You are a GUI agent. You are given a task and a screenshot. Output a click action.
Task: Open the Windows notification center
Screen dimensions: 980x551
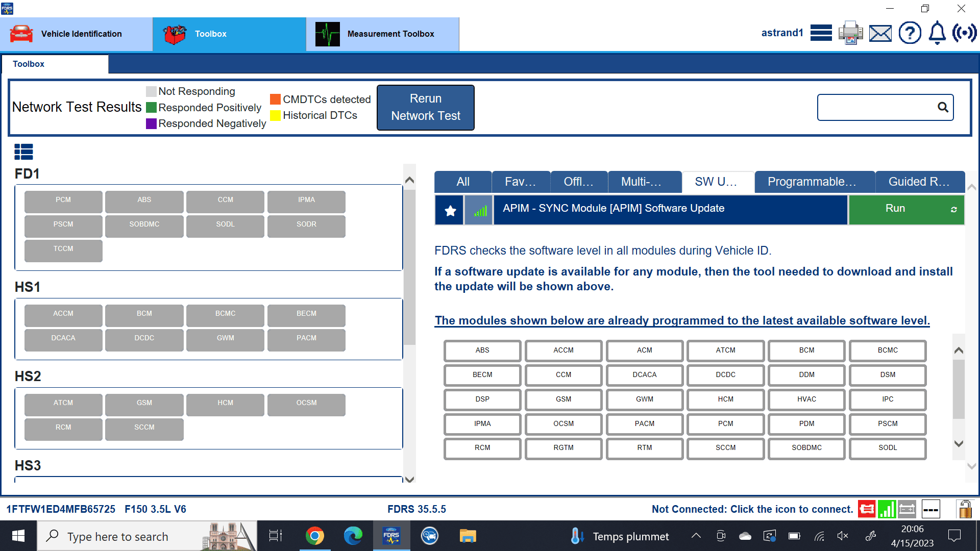click(x=954, y=536)
